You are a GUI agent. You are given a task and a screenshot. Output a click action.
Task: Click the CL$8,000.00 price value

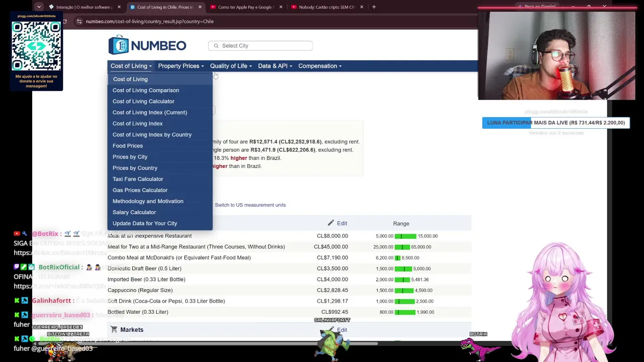pos(332,236)
